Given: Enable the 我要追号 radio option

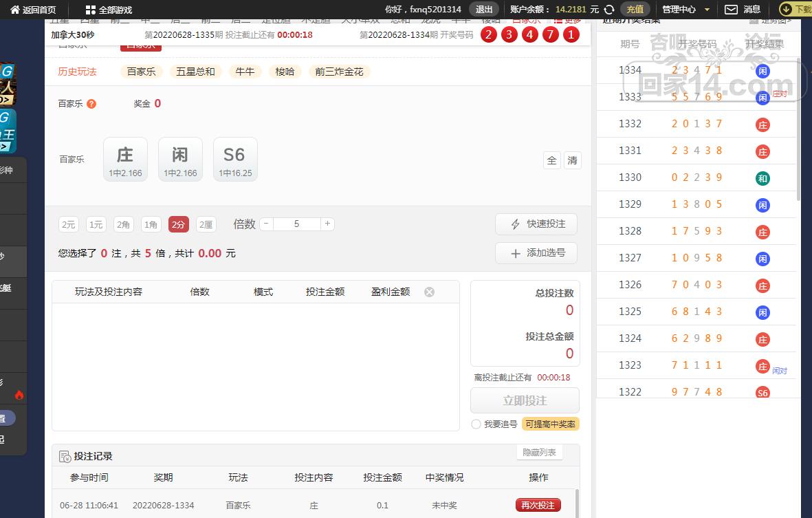Looking at the screenshot, I should click(476, 424).
